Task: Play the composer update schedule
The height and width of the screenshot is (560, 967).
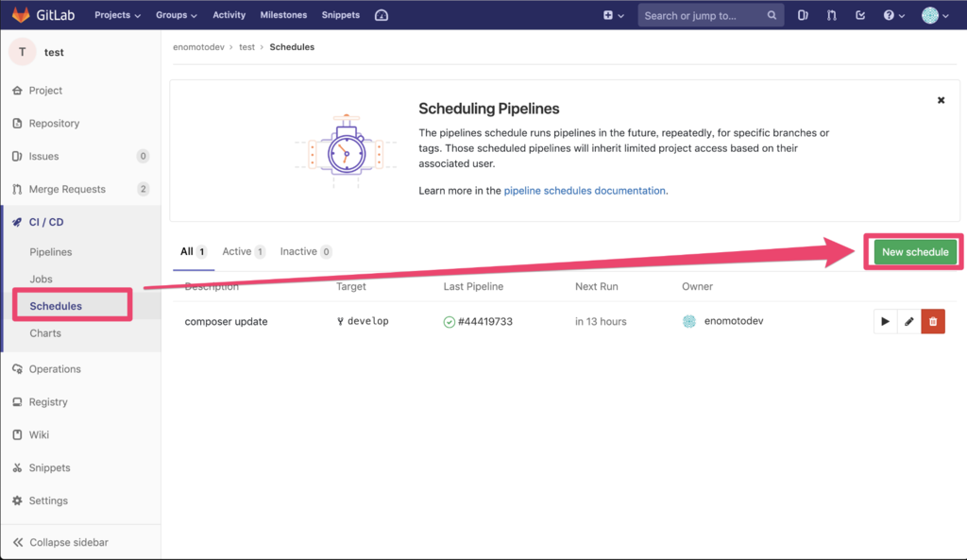Action: click(886, 321)
